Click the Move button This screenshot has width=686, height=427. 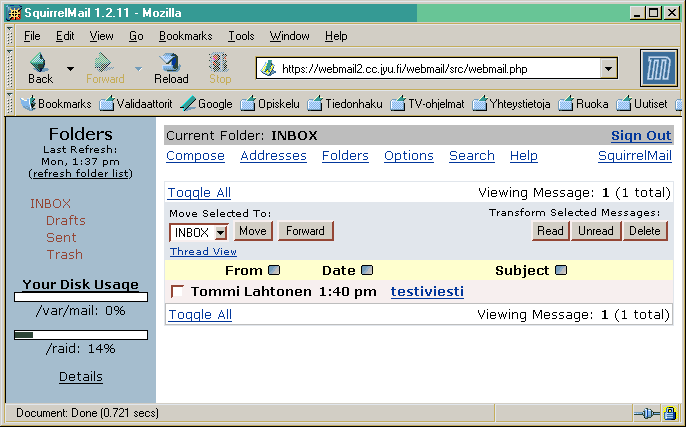[x=253, y=231]
